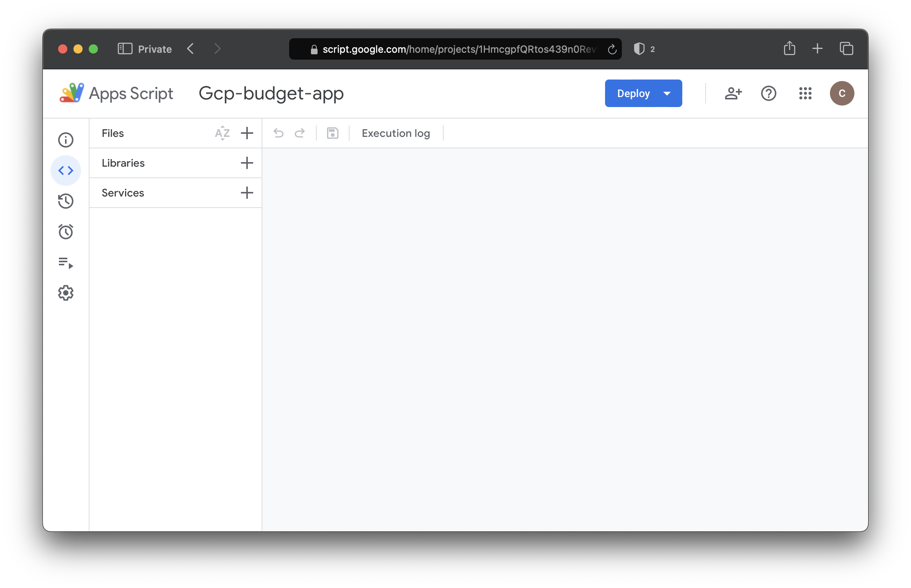
Task: Add a service with plus icon
Action: point(247,193)
